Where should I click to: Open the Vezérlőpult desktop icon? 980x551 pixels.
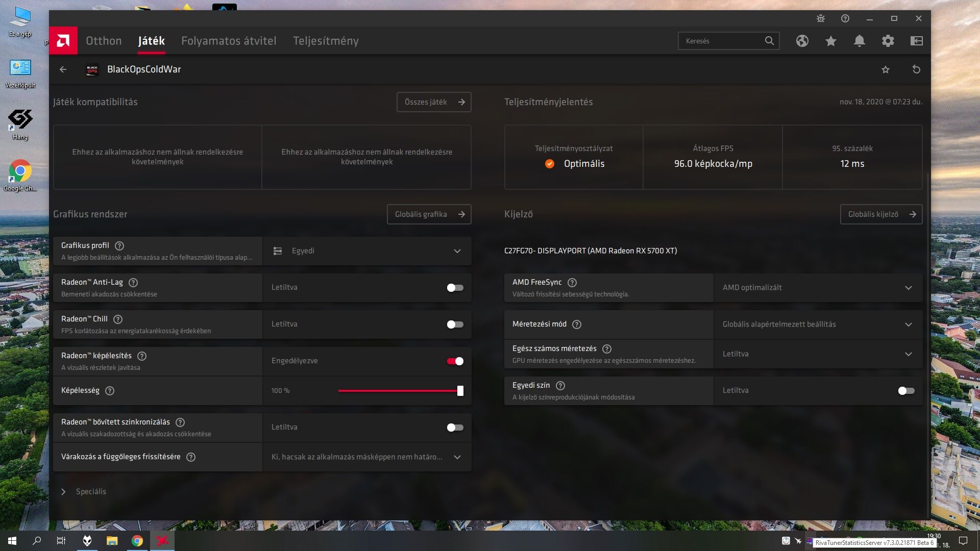point(20,73)
